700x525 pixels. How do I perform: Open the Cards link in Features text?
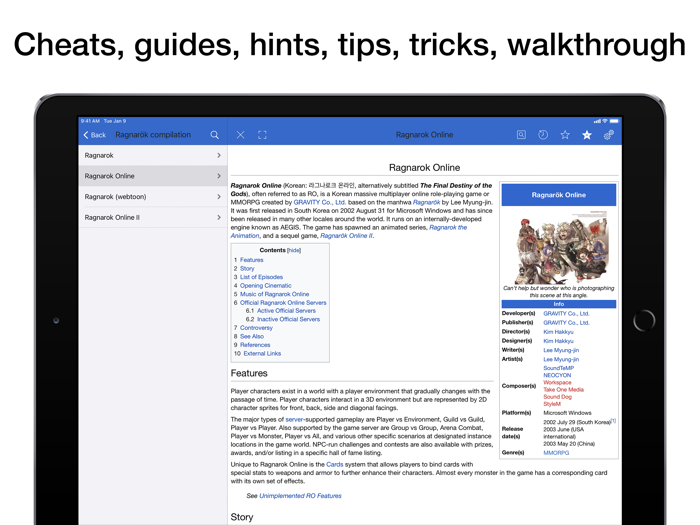[x=334, y=464]
